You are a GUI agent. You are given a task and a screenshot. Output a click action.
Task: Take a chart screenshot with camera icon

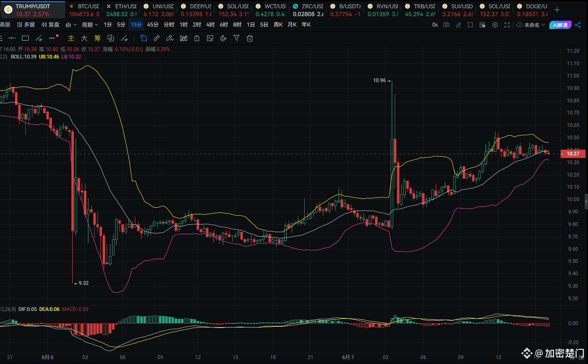446,25
